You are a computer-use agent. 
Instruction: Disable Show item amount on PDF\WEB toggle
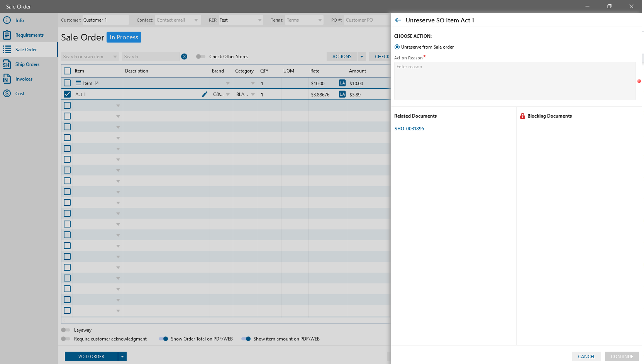(246, 339)
